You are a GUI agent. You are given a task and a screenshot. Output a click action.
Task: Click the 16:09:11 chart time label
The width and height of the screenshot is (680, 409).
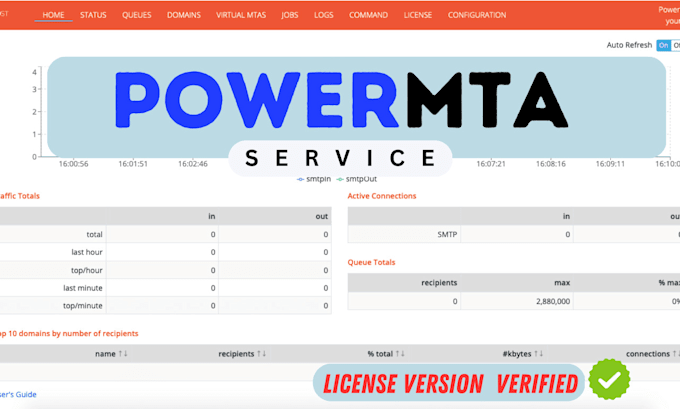point(610,164)
